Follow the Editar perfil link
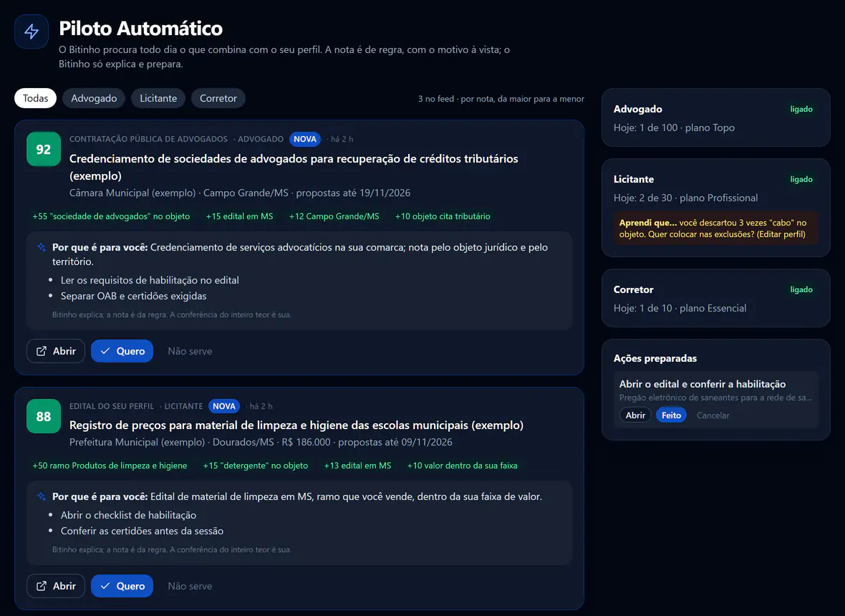 point(781,234)
